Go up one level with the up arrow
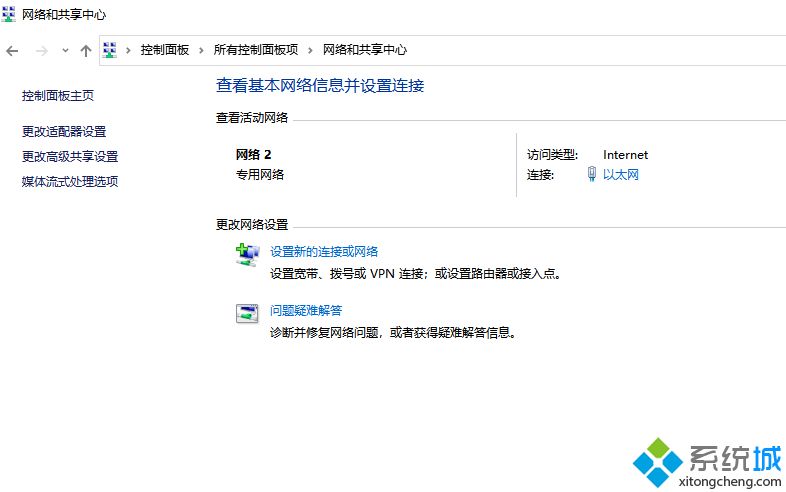The image size is (786, 492). [x=86, y=50]
